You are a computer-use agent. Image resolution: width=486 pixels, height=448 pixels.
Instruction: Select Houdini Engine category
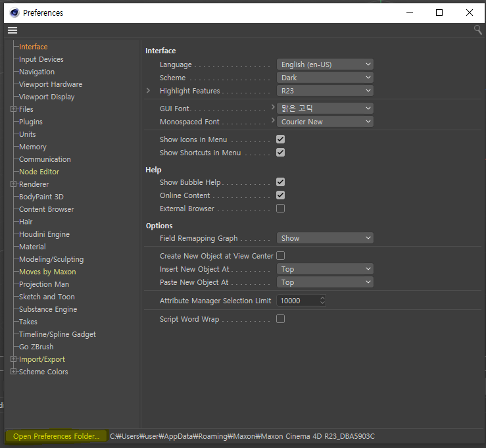(44, 234)
